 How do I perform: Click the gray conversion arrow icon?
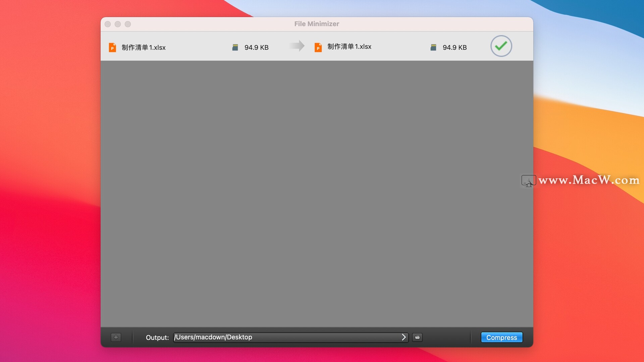click(297, 46)
